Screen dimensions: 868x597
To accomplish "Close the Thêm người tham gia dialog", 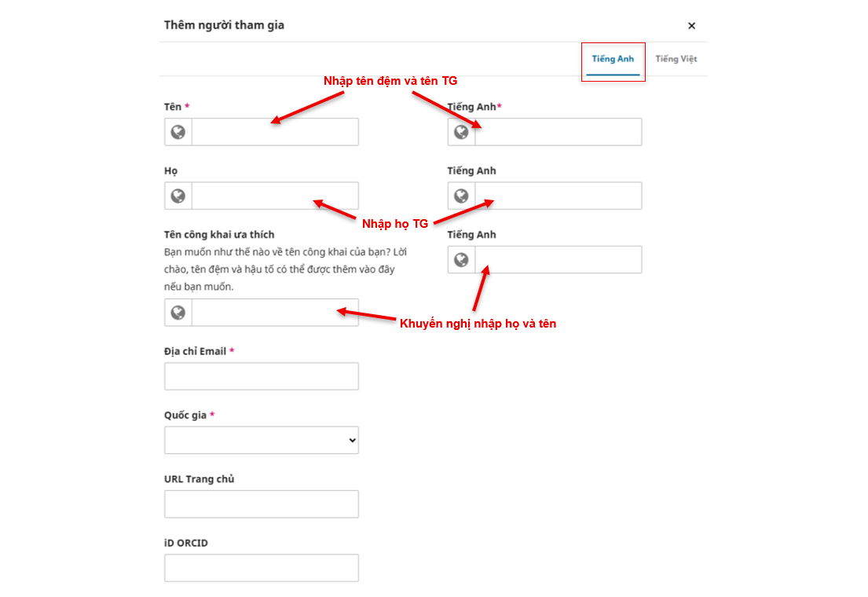I will tap(691, 26).
